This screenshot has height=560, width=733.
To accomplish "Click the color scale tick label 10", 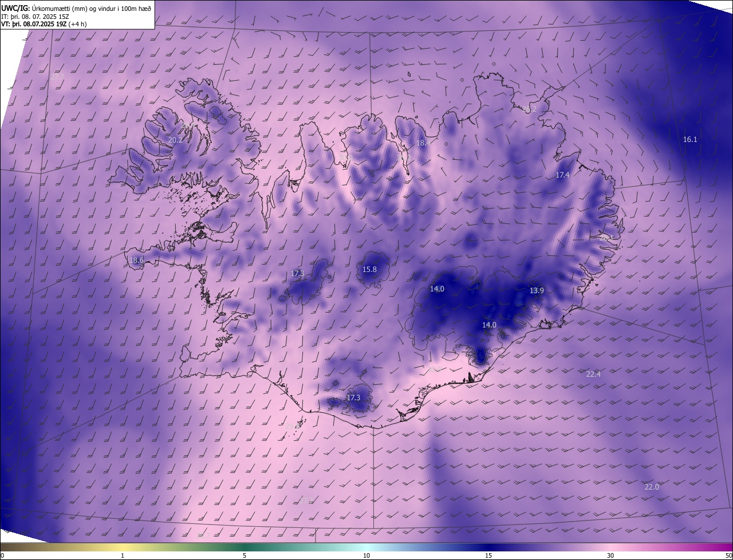I will point(366,555).
